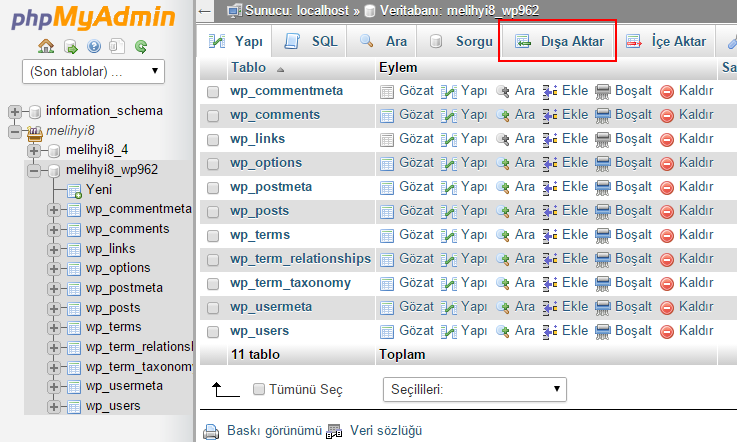Click Veritabanı: melihyi8_wp962 breadcrumb
The height and width of the screenshot is (442, 737).
coord(459,10)
